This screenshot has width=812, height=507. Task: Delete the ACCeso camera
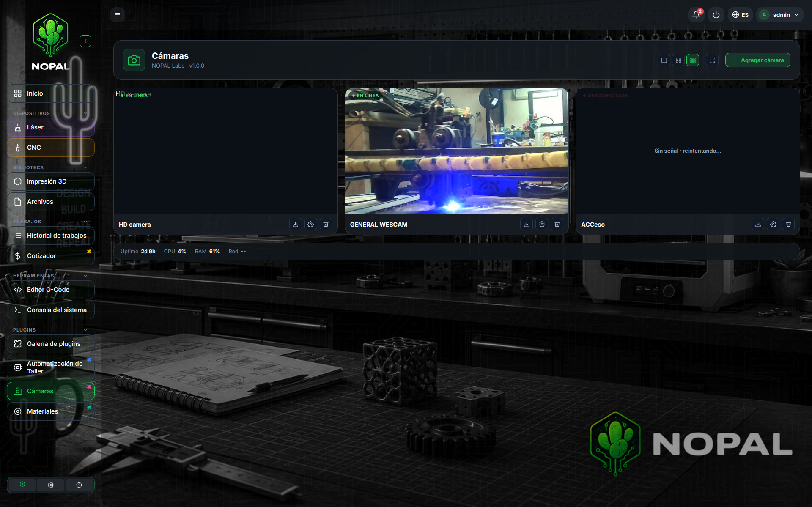pyautogui.click(x=788, y=224)
